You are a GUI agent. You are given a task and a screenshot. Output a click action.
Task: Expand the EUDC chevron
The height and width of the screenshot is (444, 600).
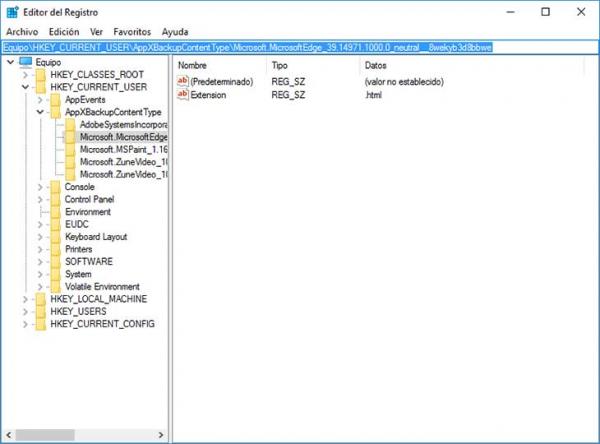40,224
